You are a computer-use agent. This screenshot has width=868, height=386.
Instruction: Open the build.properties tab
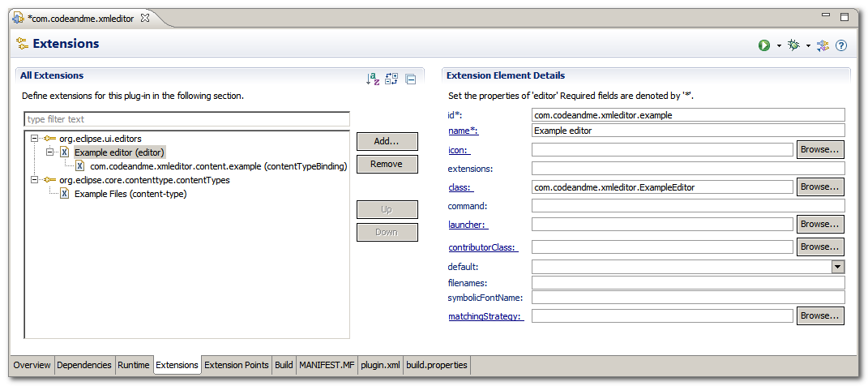(x=437, y=365)
